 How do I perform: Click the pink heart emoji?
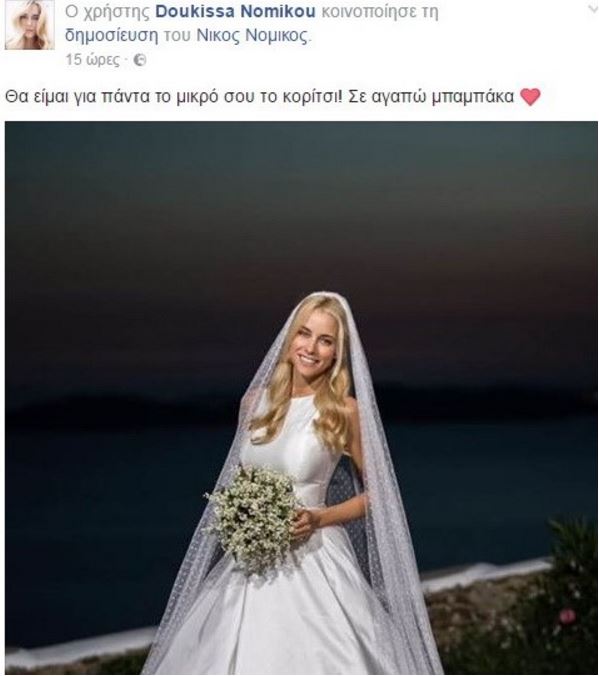[x=530, y=97]
